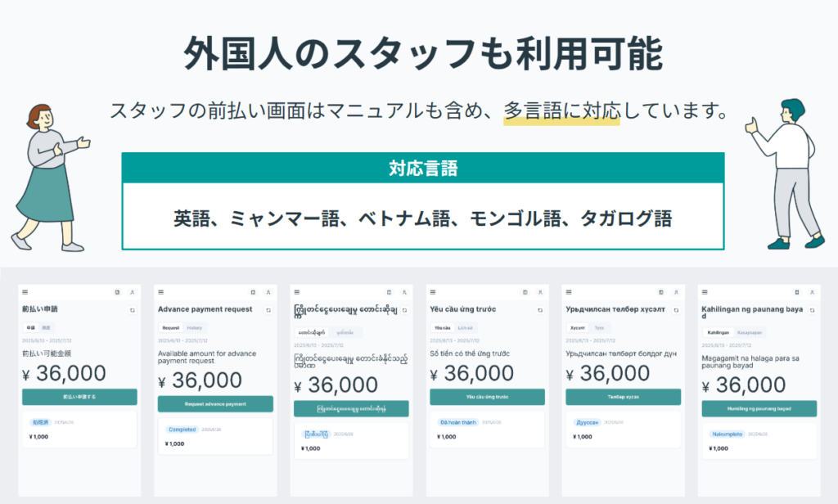The image size is (838, 504).
Task: Click the Completed status badge
Action: point(182,429)
